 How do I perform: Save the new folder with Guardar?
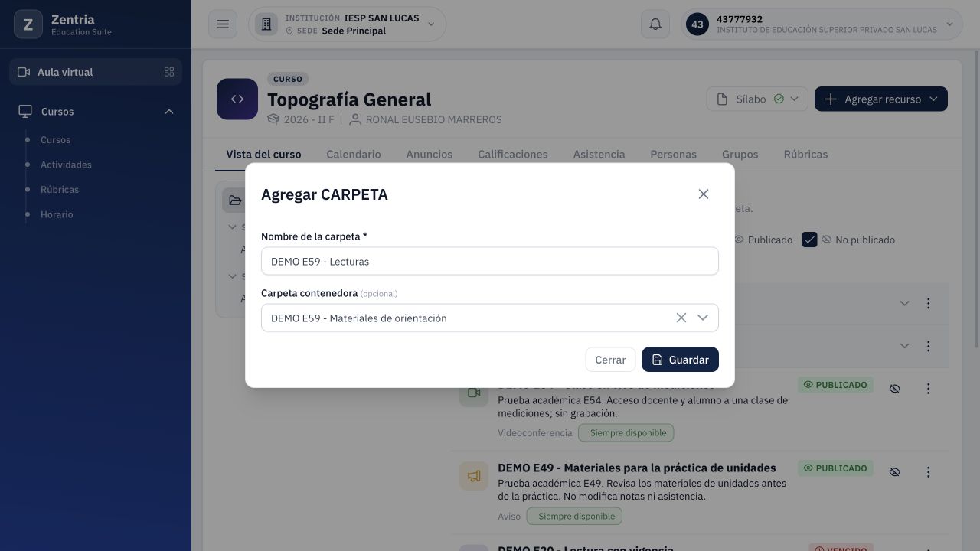(680, 360)
